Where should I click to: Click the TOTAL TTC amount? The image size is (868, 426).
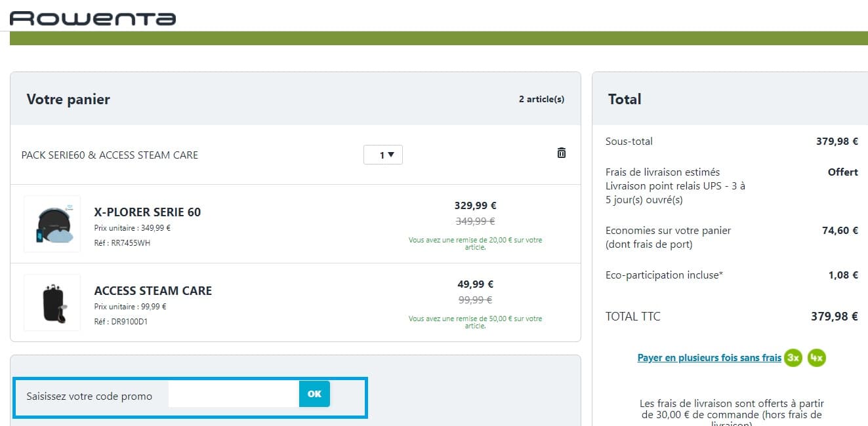835,316
